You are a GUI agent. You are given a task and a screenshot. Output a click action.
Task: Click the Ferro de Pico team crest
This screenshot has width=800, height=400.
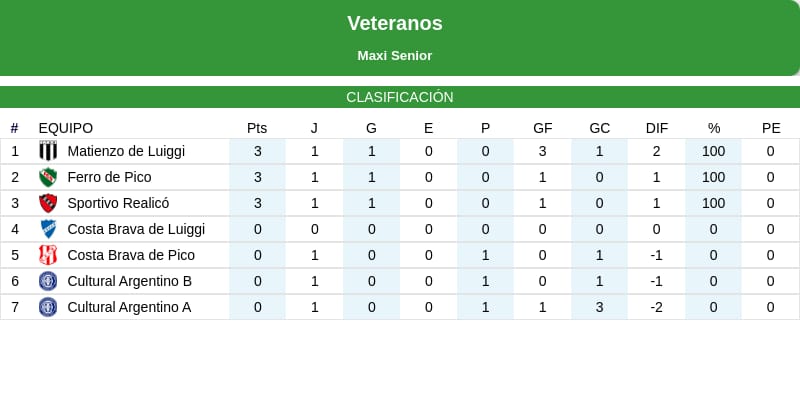(x=48, y=177)
